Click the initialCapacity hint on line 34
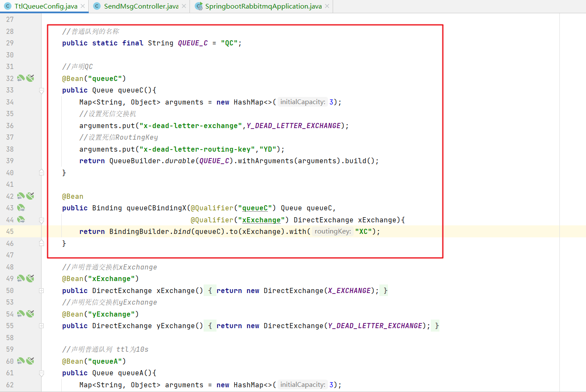Screen dimensions: 586x392 pos(303,102)
